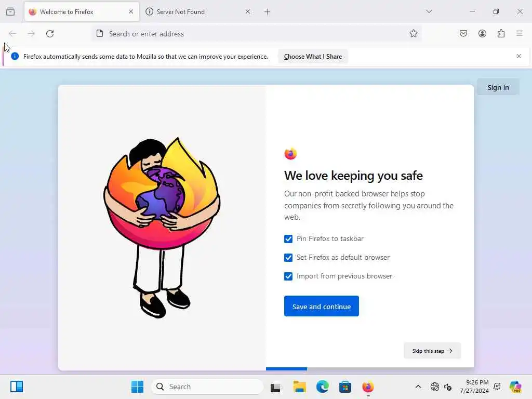Expand the List all tabs chevron

pos(429,11)
